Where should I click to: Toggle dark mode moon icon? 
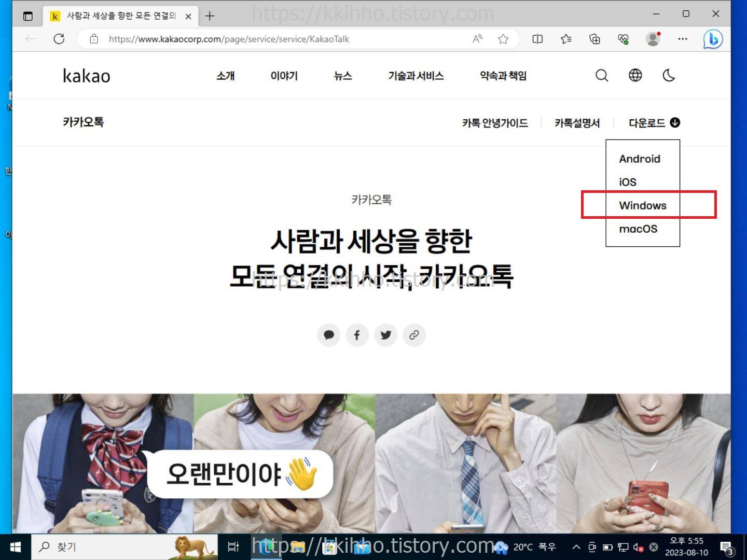[669, 76]
